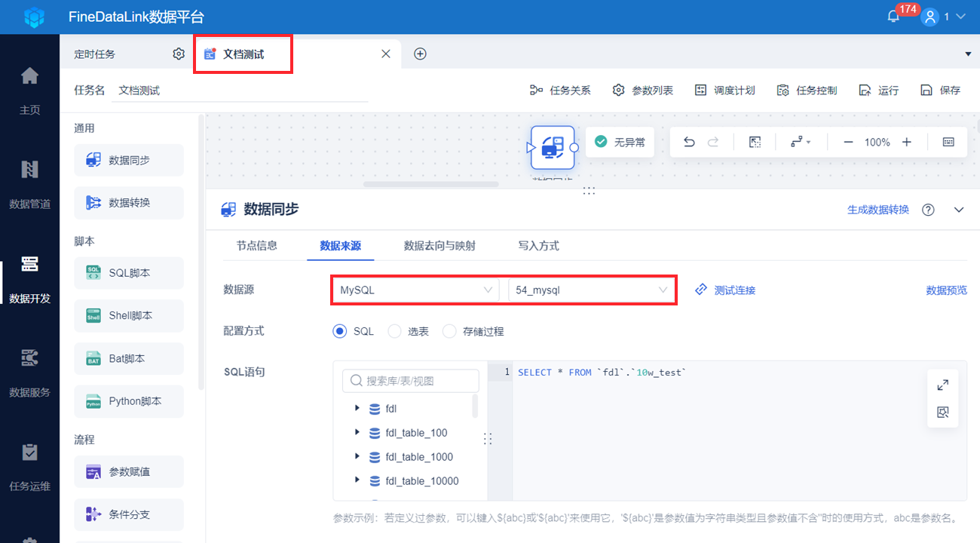Open 任务关系
Viewport: 980px width, 543px height.
560,90
